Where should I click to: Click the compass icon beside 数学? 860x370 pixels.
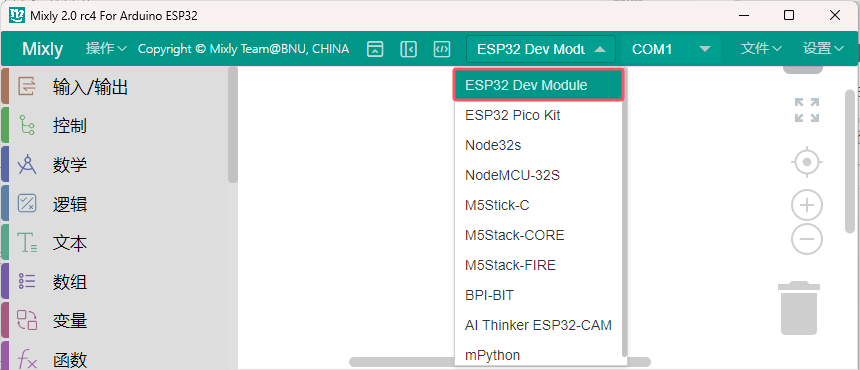click(27, 164)
